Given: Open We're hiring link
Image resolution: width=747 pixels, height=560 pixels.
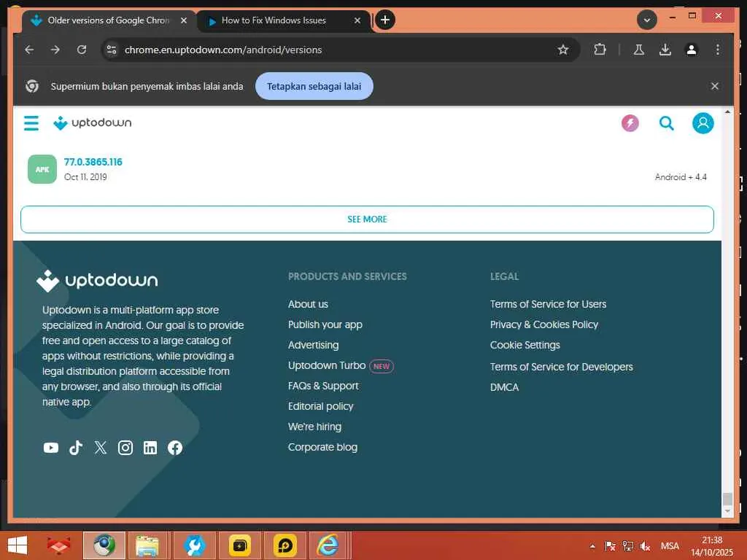Looking at the screenshot, I should [315, 427].
